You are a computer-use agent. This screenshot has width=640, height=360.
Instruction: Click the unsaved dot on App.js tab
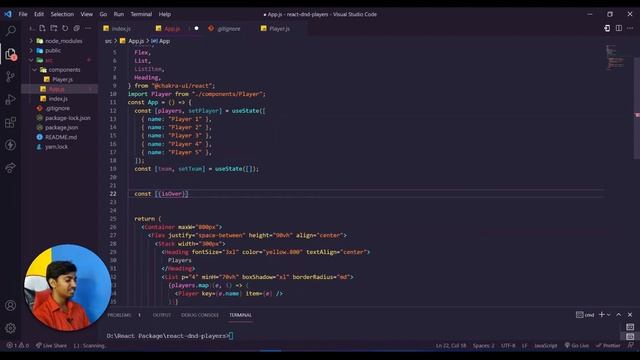tap(196, 29)
